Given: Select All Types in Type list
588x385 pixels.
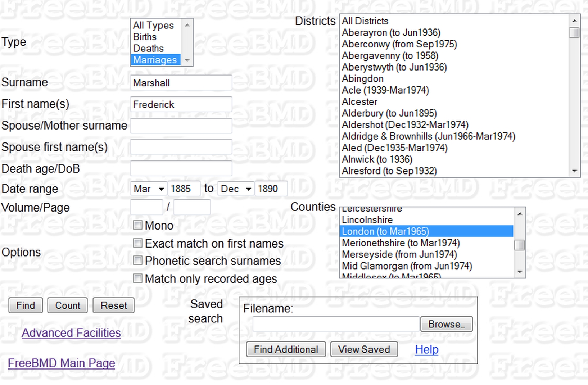Looking at the screenshot, I should pos(156,25).
